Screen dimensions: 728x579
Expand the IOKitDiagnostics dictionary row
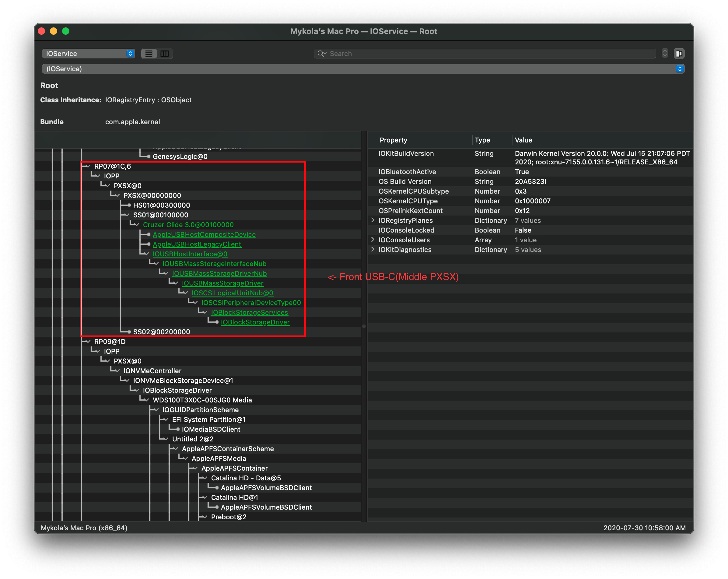click(x=373, y=249)
